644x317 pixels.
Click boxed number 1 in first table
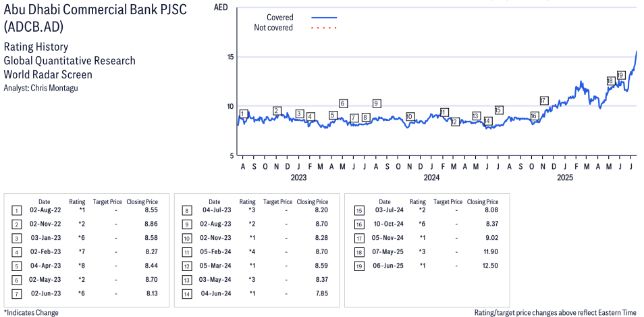coord(16,212)
